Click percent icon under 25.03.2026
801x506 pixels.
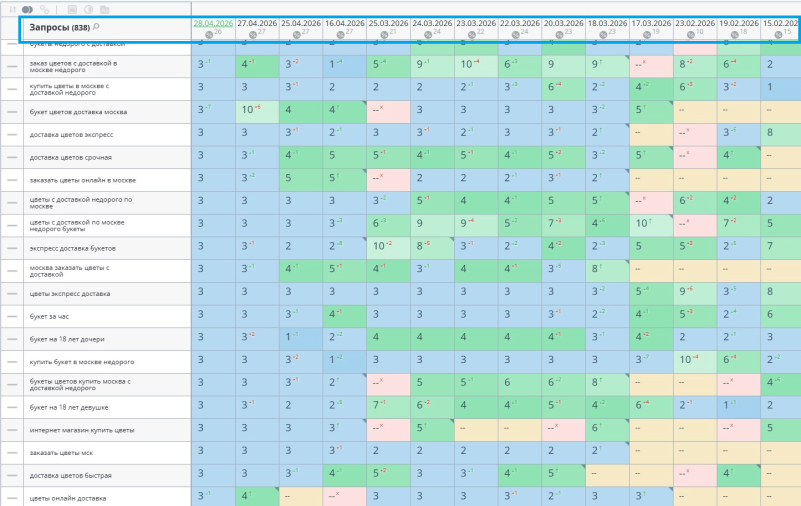click(x=385, y=35)
